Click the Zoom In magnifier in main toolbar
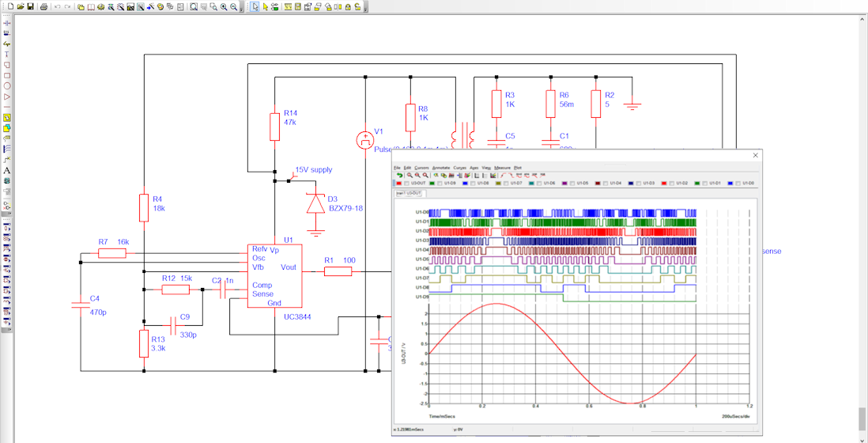 coord(224,6)
